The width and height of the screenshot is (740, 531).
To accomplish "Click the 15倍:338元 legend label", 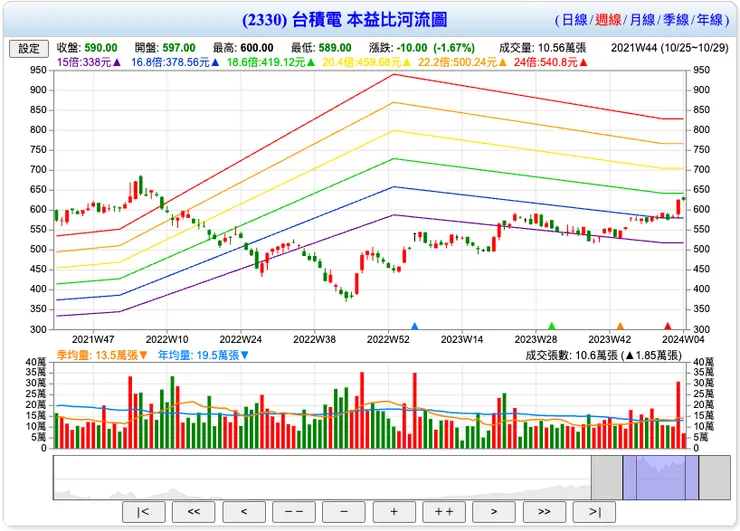I will pos(84,63).
